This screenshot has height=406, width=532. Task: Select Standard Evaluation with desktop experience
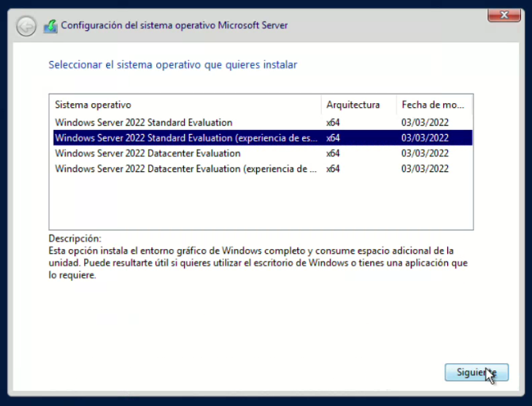point(186,138)
